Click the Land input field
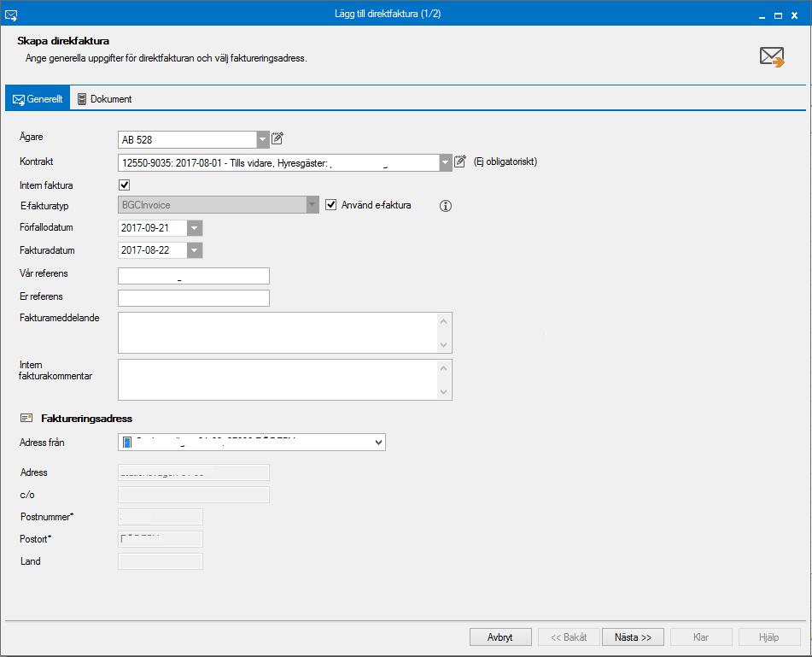The height and width of the screenshot is (657, 812). (x=161, y=561)
